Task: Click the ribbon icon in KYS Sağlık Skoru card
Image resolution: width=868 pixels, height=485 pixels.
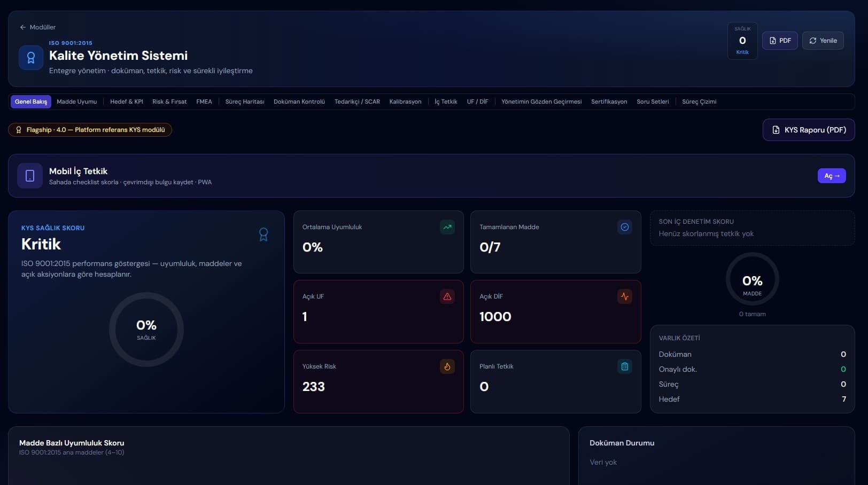Action: pyautogui.click(x=263, y=234)
